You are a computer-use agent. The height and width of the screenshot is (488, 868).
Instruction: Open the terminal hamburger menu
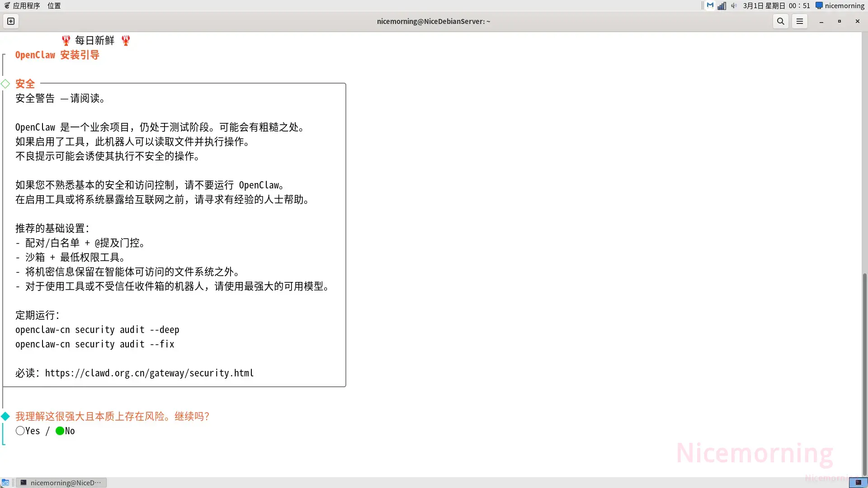pyautogui.click(x=800, y=21)
